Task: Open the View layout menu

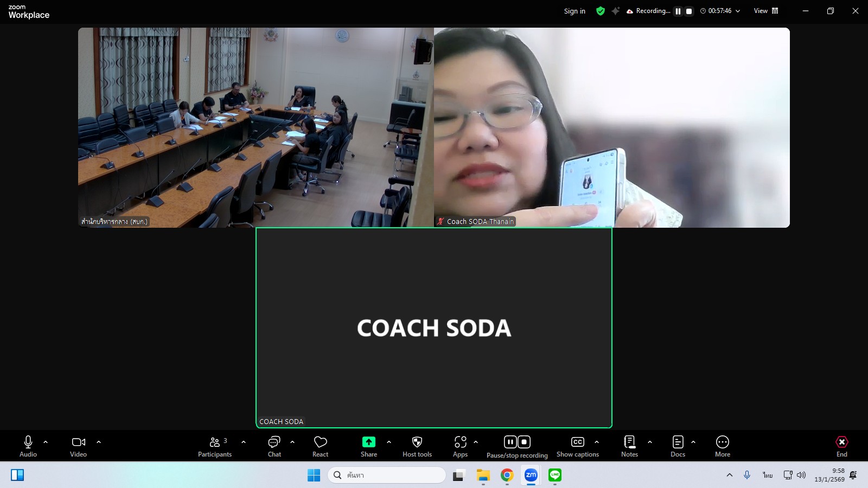Action: point(765,11)
